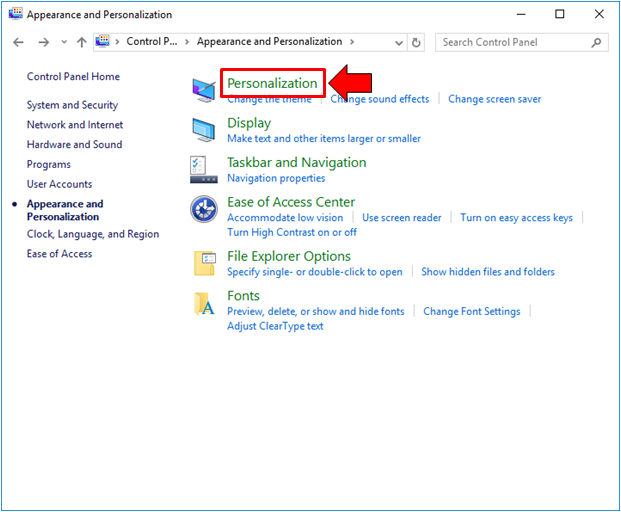Open Control Panel Home in sidebar
The width and height of the screenshot is (621, 512).
click(x=73, y=77)
